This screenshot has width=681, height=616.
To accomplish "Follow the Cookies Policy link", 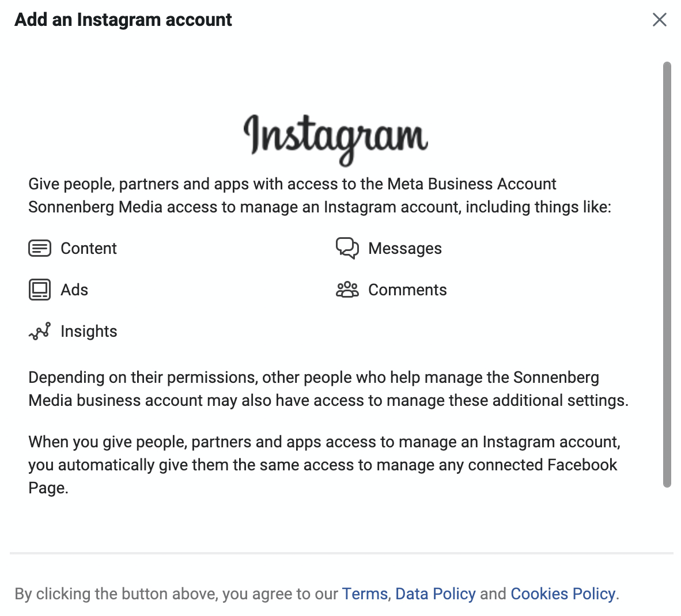I will [x=563, y=594].
